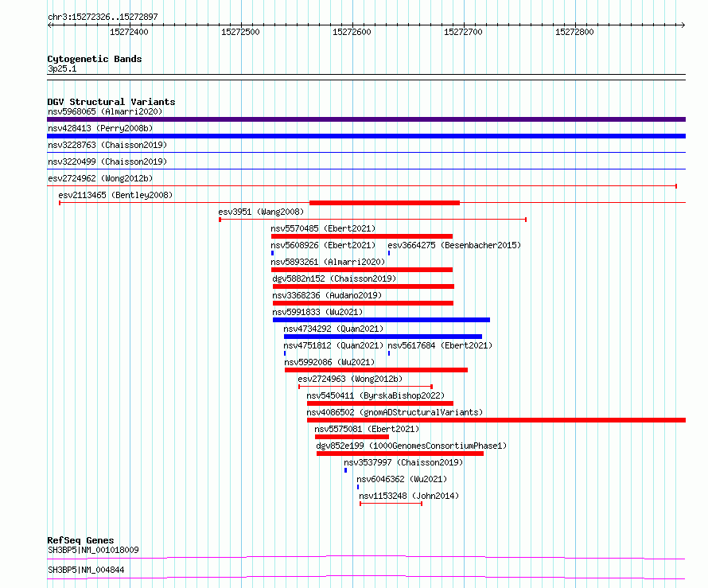708x588 pixels.
Task: Click nsv5570485 (Ebert2021) label
Action: 323,228
